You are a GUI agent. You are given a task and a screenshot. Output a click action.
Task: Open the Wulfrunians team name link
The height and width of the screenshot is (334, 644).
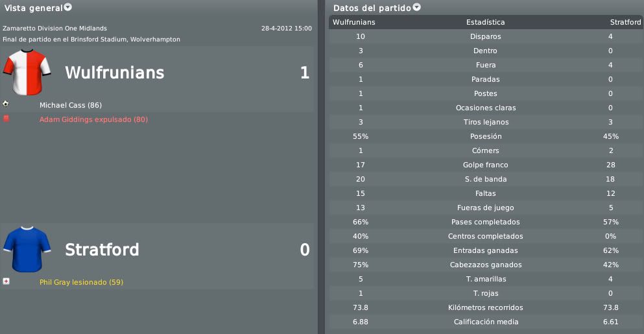[115, 72]
